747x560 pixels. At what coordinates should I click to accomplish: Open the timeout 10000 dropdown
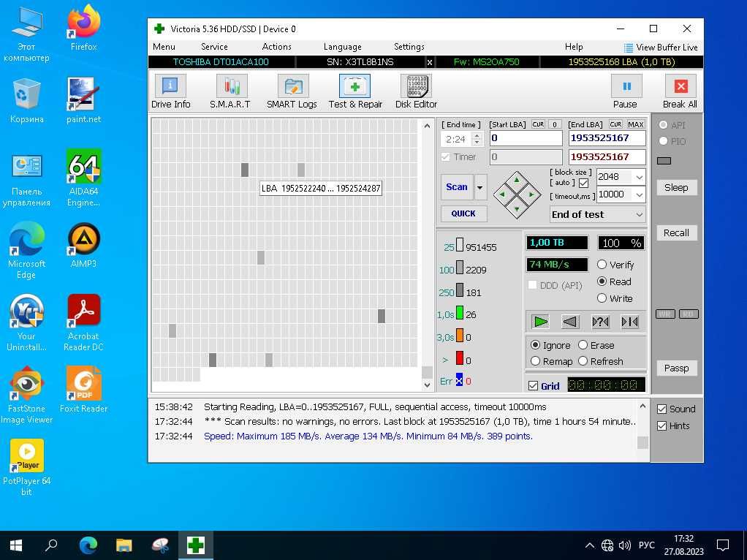(639, 194)
